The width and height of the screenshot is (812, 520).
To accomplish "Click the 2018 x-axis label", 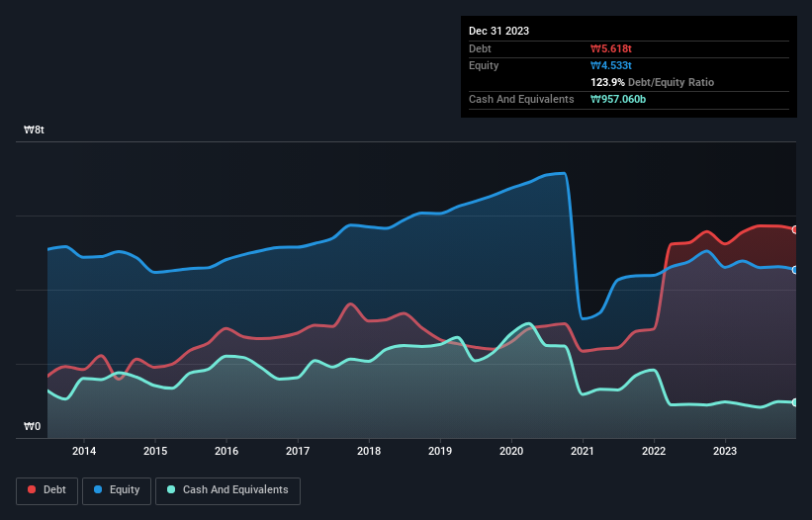I will [369, 451].
